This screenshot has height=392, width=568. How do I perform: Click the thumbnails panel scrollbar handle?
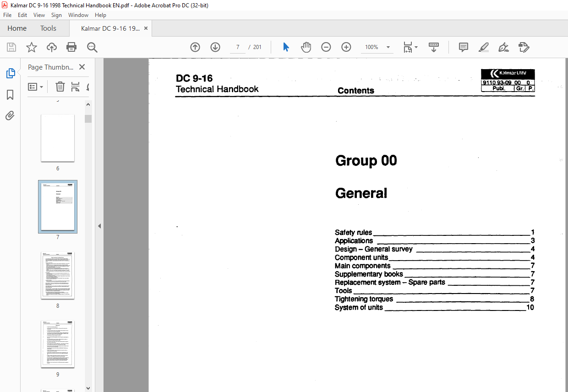coord(88,119)
